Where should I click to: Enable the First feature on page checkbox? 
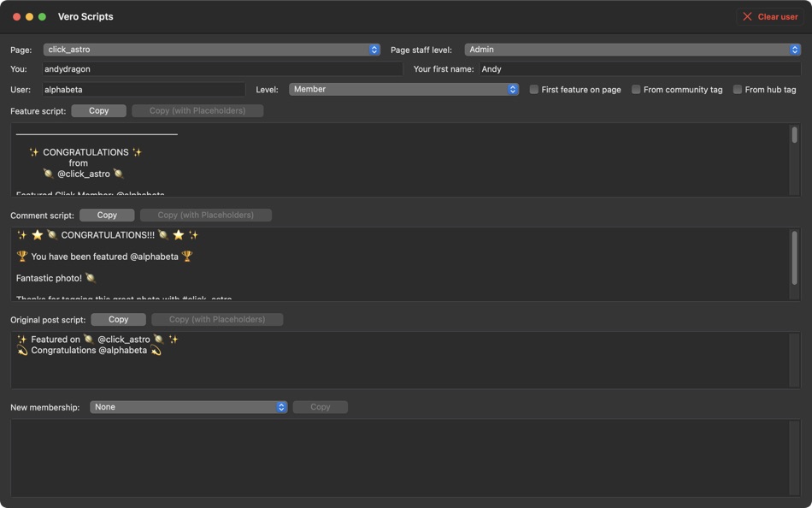[x=533, y=88]
